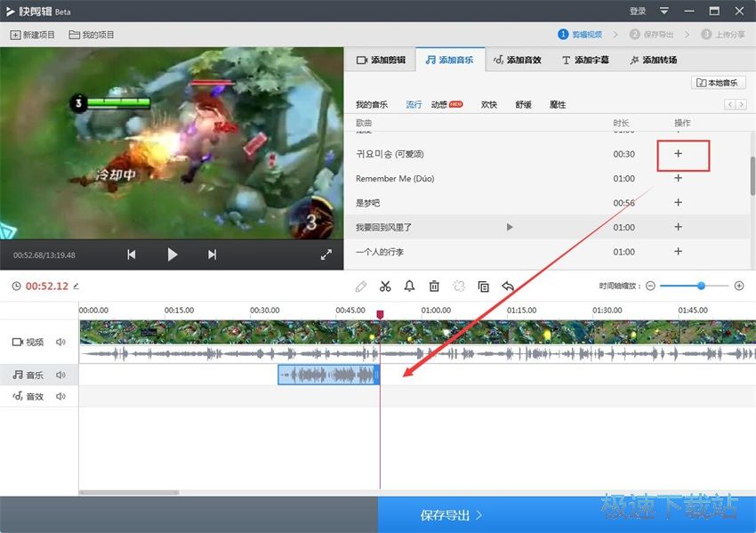This screenshot has width=756, height=533.
Task: Click the trash delete icon
Action: click(x=434, y=286)
